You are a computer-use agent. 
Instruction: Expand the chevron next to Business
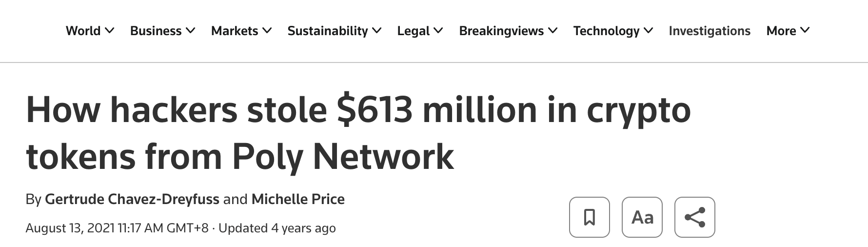(191, 31)
